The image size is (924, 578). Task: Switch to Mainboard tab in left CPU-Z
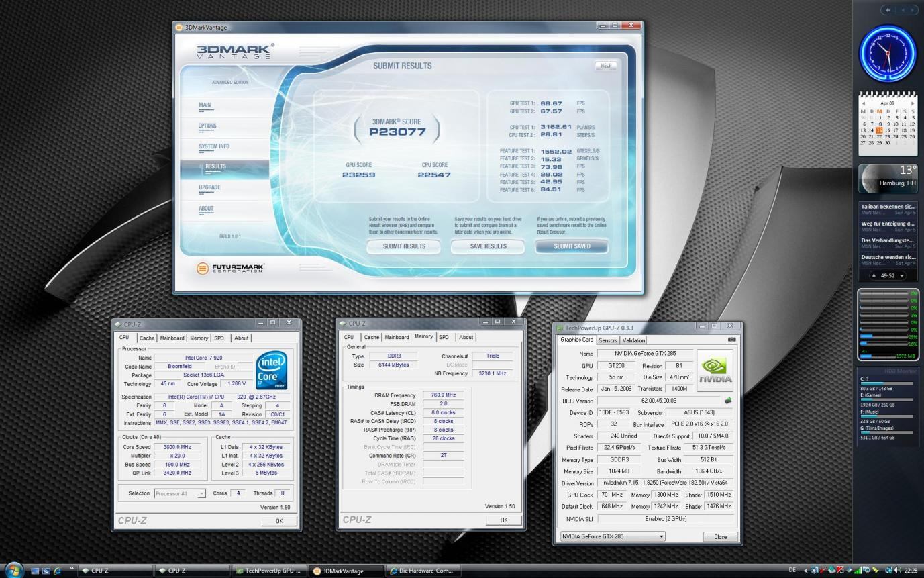coord(172,338)
